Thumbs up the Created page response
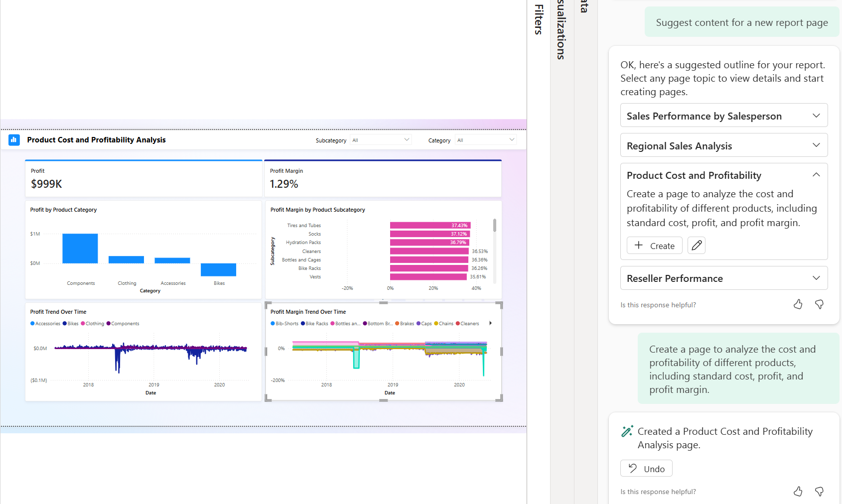 pos(798,492)
